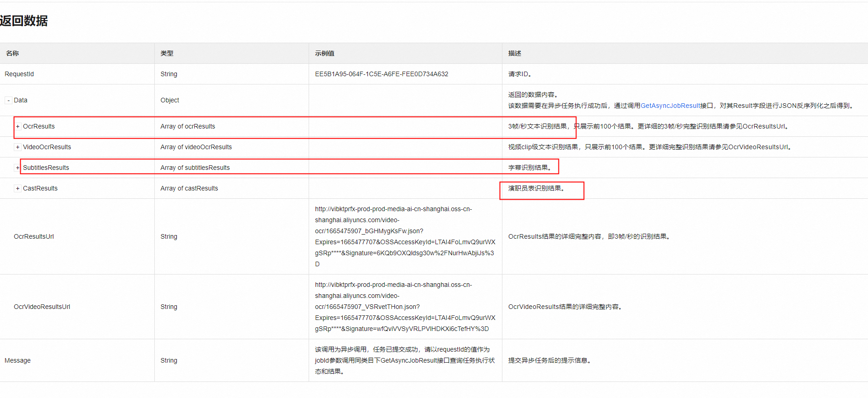This screenshot has width=868, height=398.
Task: Click the SubtitlesResults field name
Action: 46,168
